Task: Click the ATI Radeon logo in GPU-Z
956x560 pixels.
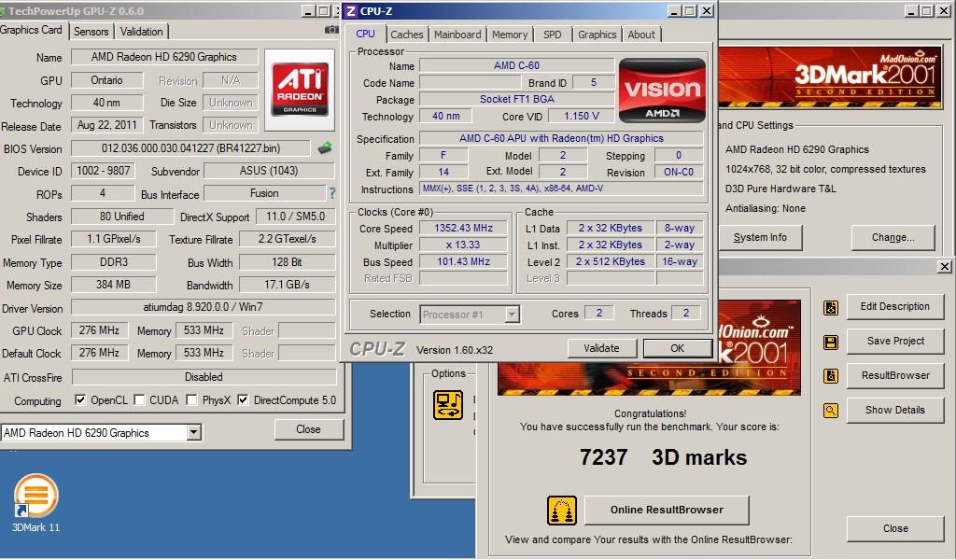Action: pyautogui.click(x=300, y=90)
